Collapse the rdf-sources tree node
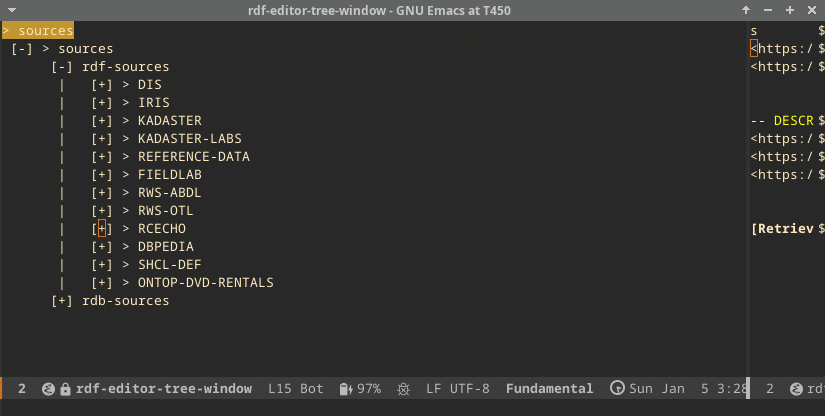Image resolution: width=825 pixels, height=416 pixels. (x=61, y=67)
